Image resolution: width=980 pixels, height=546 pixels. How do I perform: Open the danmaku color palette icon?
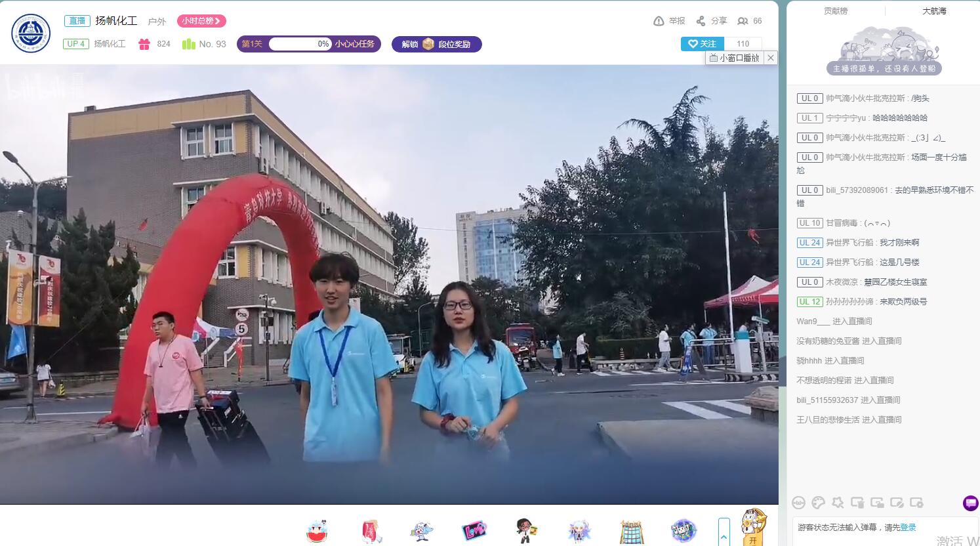point(818,503)
